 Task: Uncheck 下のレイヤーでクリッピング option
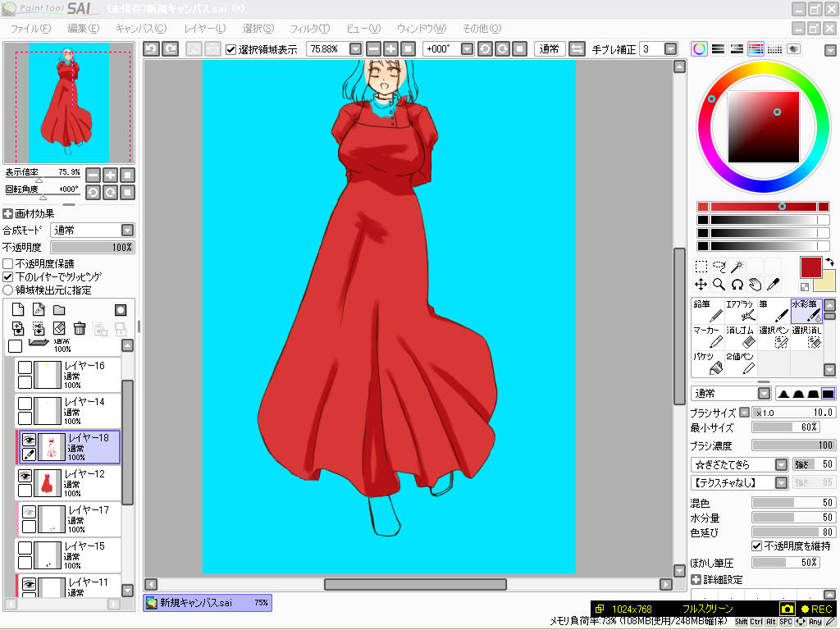click(8, 277)
